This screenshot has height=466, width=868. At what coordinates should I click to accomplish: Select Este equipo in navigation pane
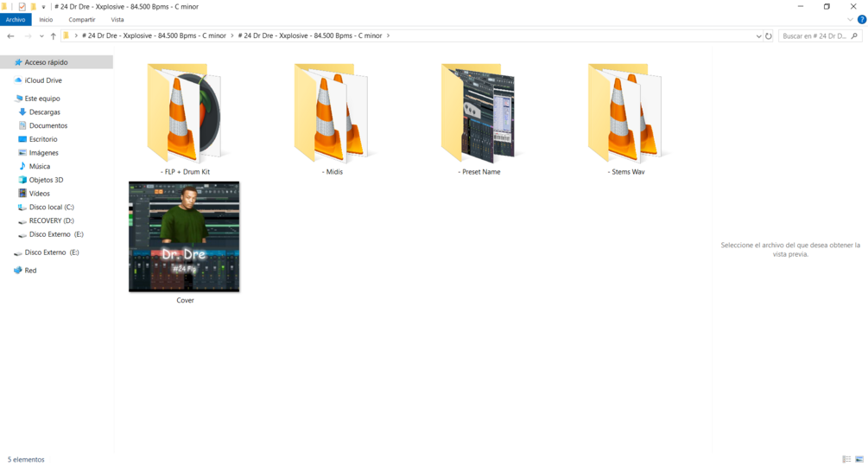pyautogui.click(x=42, y=98)
